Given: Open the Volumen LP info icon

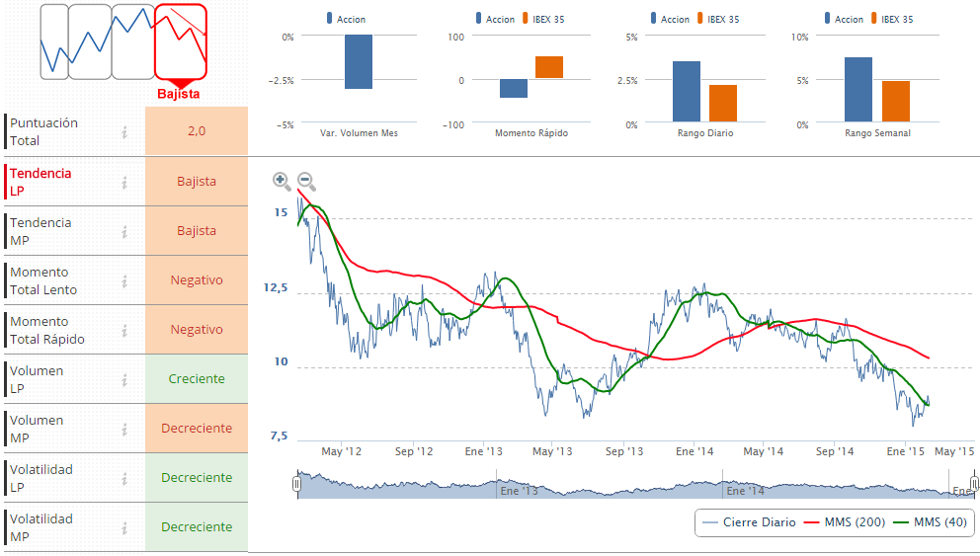Looking at the screenshot, I should [x=124, y=379].
